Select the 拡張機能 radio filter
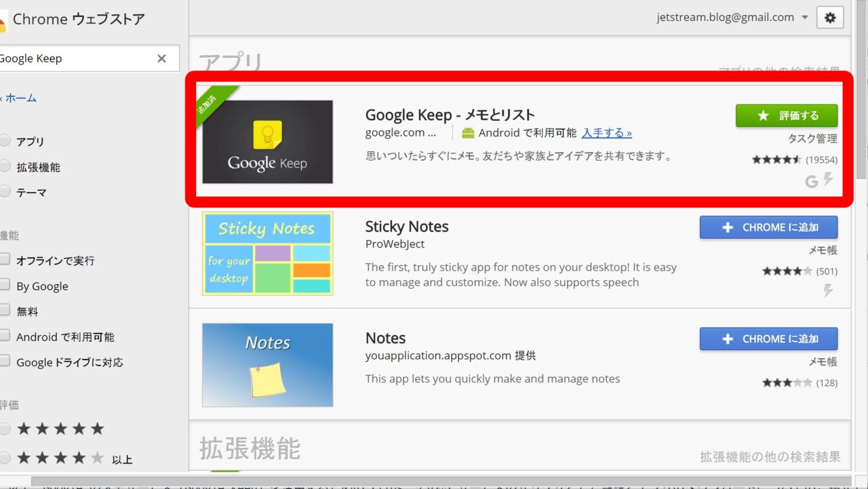 (x=5, y=167)
